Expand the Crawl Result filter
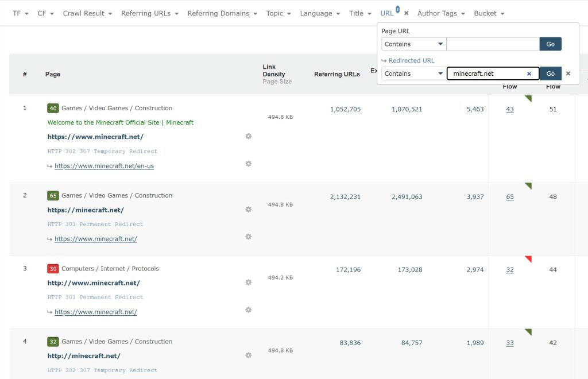This screenshot has height=379, width=588. [87, 14]
